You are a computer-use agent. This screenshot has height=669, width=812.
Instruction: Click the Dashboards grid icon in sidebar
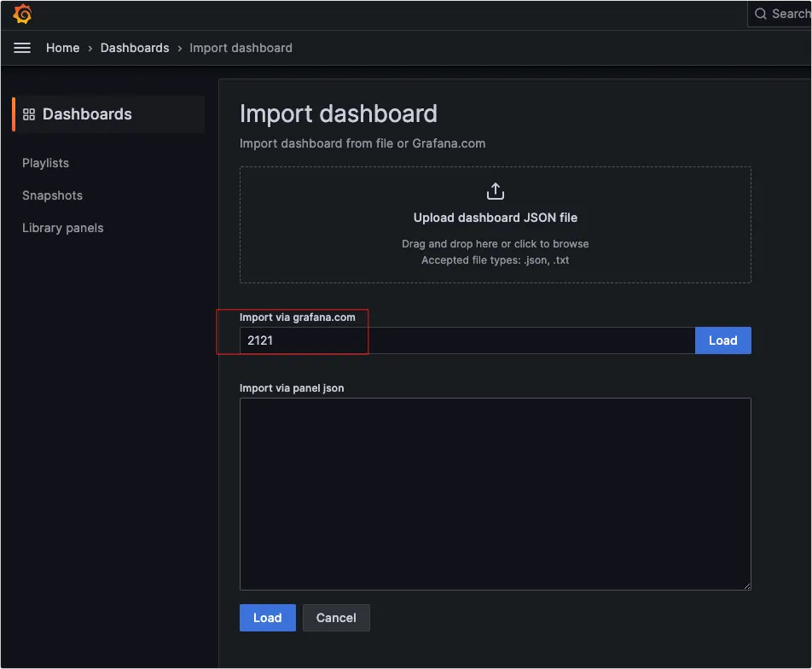(x=29, y=114)
